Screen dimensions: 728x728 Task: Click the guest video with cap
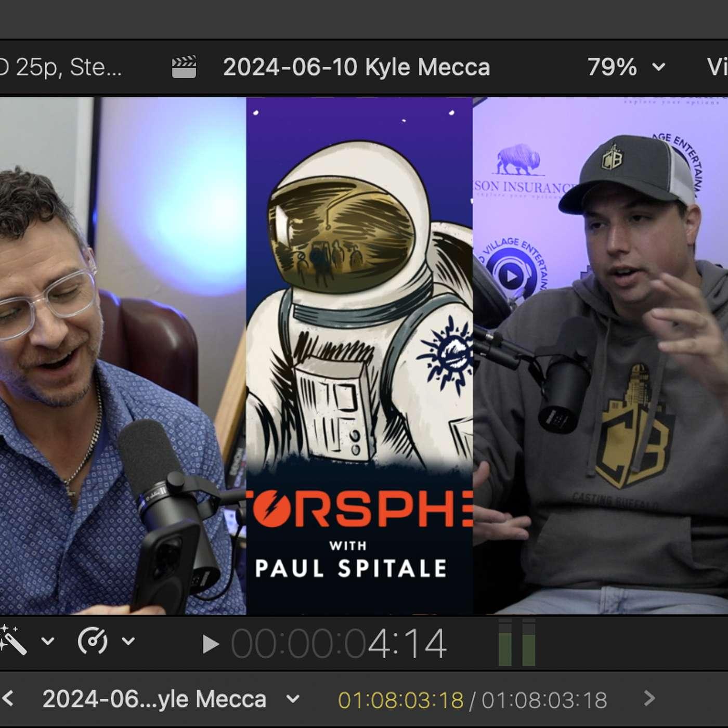[x=601, y=356]
